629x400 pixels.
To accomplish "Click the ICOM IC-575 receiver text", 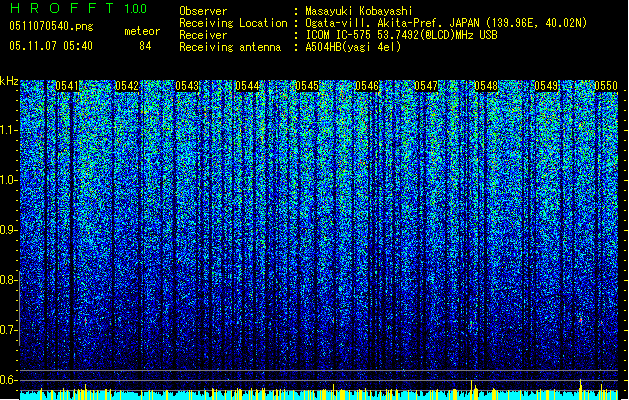I will (401, 35).
